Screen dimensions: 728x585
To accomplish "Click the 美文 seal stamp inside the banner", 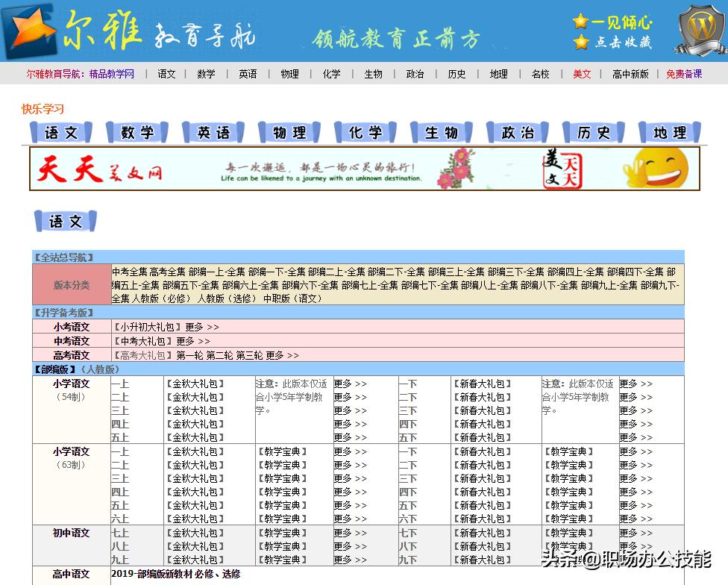I will point(564,170).
